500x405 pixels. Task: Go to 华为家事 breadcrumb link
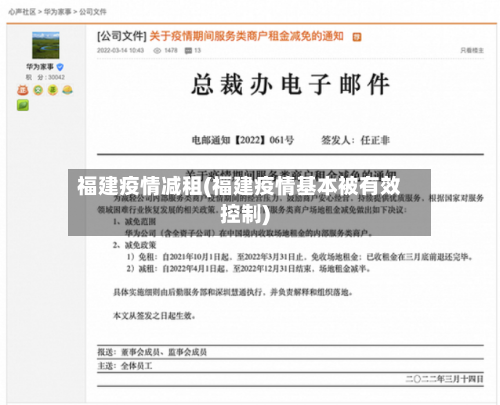tap(57, 12)
